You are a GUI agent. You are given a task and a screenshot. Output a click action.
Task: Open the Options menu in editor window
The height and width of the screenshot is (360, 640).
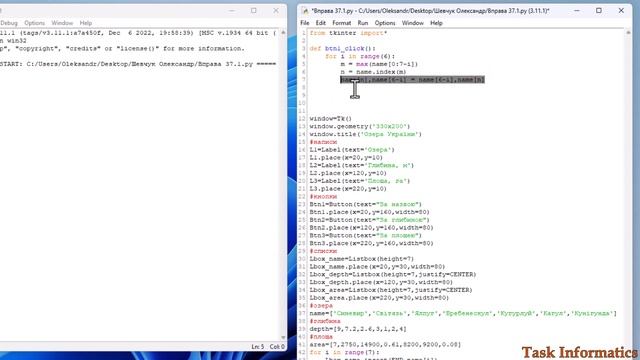click(x=384, y=23)
